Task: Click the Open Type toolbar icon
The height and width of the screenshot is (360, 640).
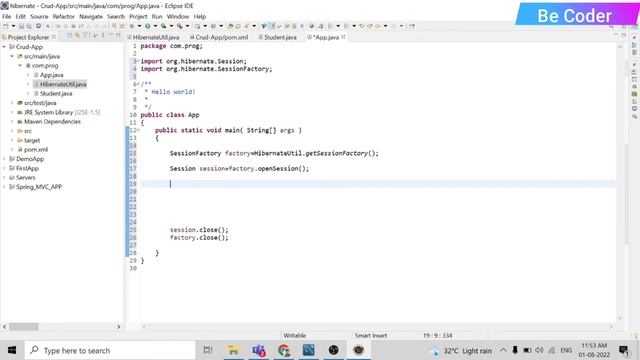Action: tap(230, 26)
